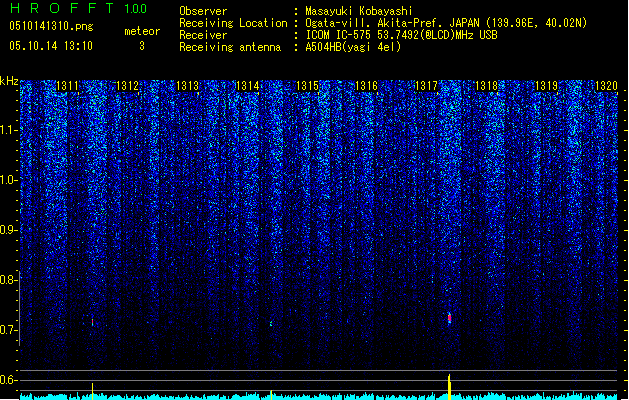Click the 'Observer' field label
Image resolution: width=629 pixels, height=400 pixels.
pos(203,11)
